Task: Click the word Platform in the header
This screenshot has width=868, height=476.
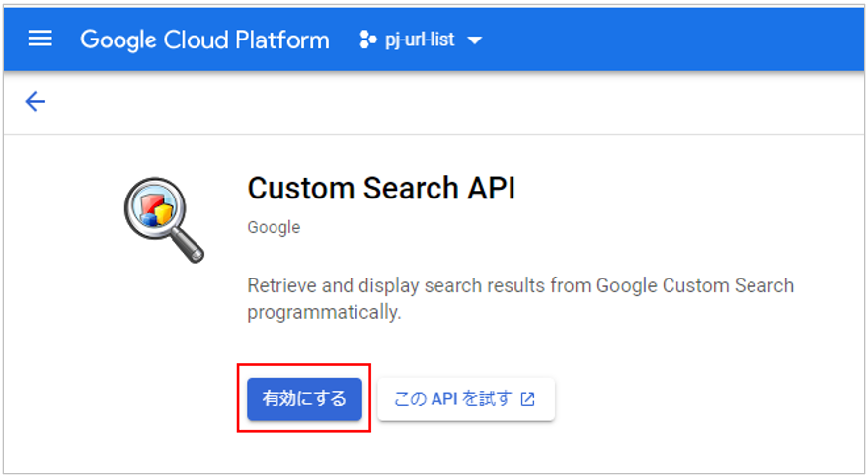Action: click(x=283, y=40)
